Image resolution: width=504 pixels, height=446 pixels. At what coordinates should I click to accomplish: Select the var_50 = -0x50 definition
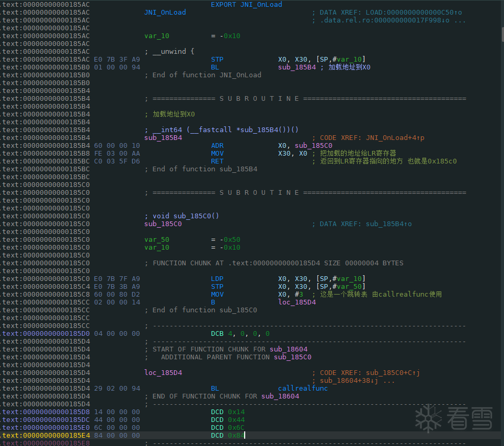tap(192, 240)
